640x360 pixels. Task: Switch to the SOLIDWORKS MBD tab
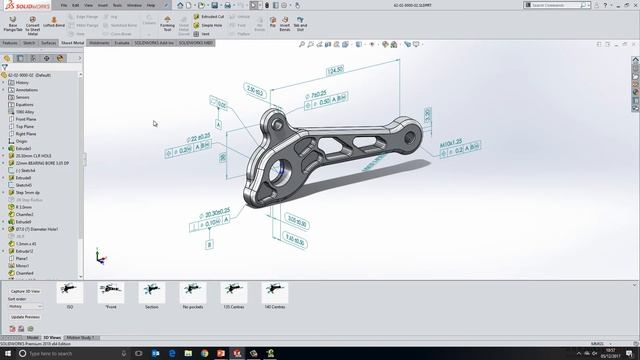tap(196, 43)
